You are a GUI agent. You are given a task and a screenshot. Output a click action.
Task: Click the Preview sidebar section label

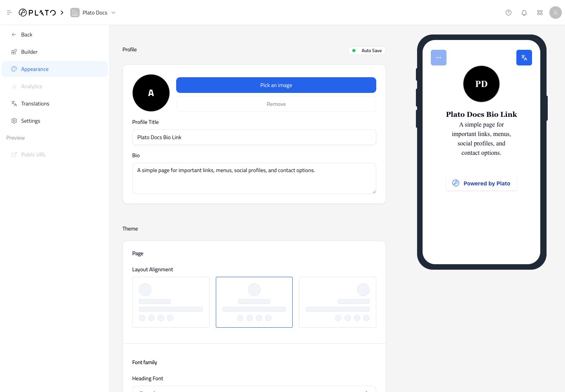16,138
